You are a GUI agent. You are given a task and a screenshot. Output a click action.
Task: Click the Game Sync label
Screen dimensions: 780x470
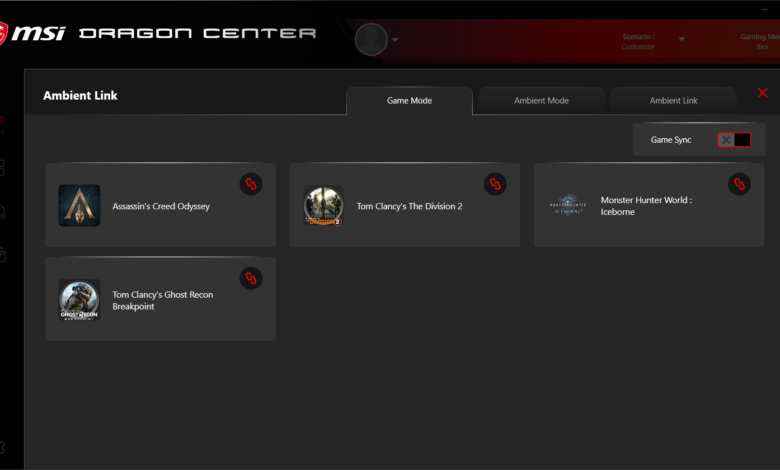pyautogui.click(x=671, y=140)
